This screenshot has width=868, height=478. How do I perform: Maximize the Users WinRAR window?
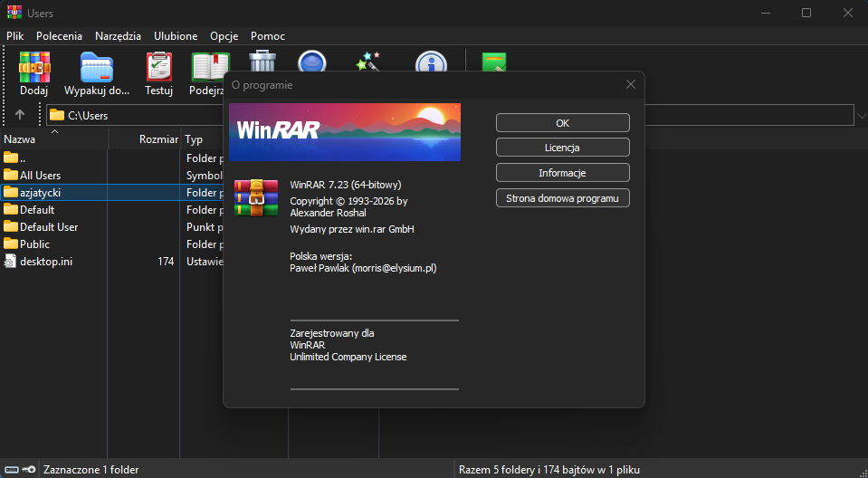pyautogui.click(x=806, y=13)
